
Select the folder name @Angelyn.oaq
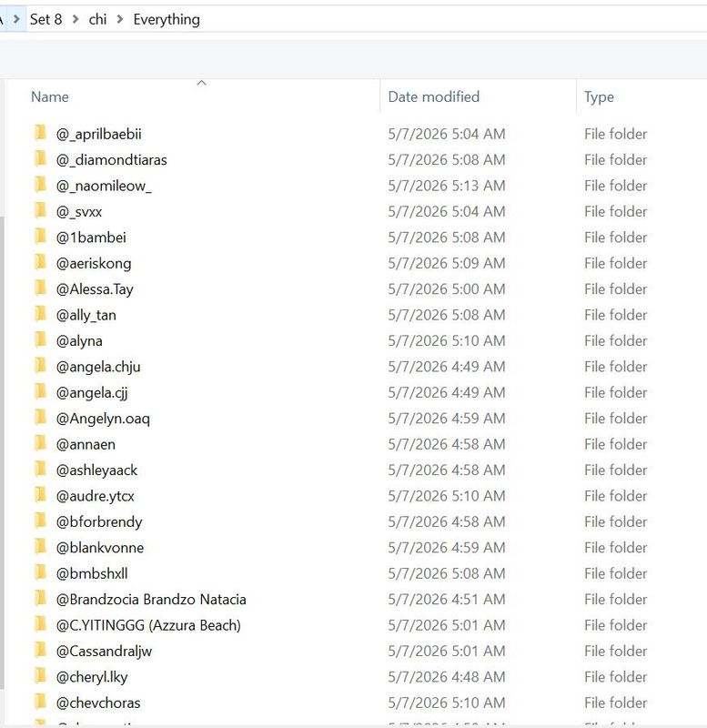[103, 419]
